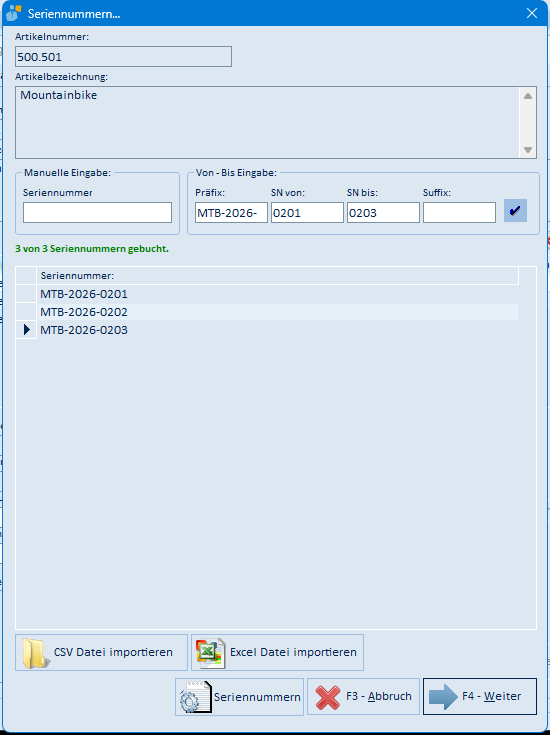Click the blue arrow Weiter icon

[x=443, y=697]
